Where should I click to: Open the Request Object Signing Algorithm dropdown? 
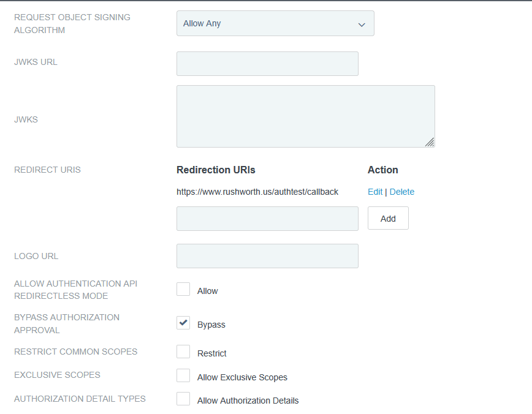[x=275, y=23]
